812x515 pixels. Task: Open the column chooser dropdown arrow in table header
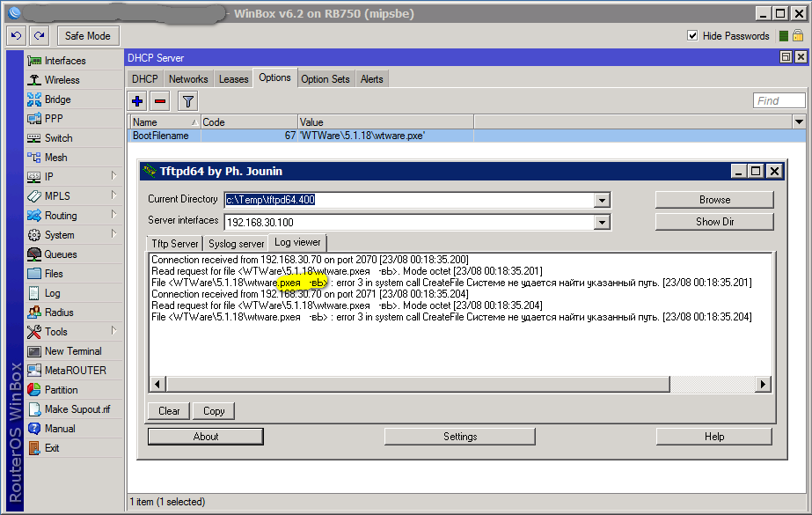[x=799, y=121]
